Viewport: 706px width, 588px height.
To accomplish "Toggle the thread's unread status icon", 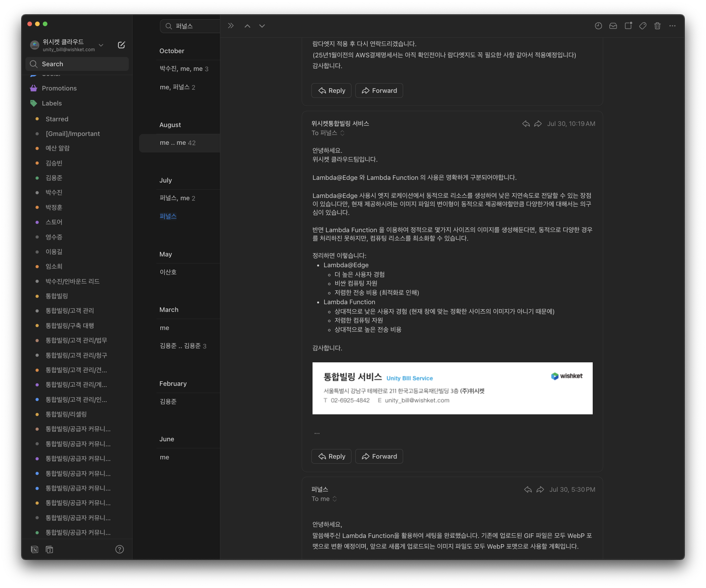I will [628, 26].
